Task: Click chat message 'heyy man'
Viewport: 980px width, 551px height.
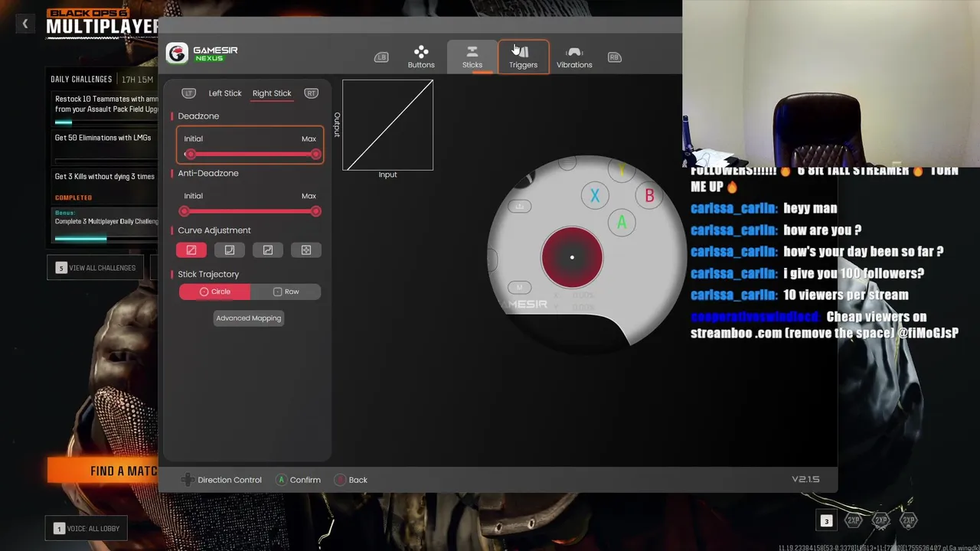Action: [x=810, y=208]
